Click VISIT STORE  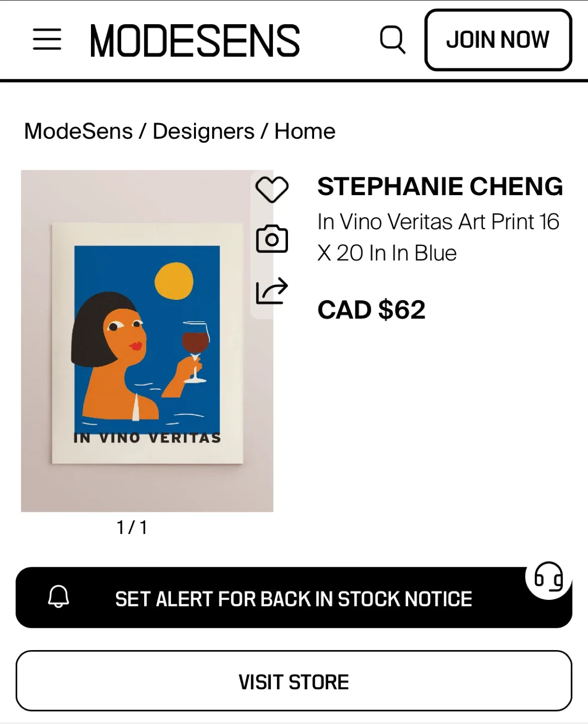point(293,681)
